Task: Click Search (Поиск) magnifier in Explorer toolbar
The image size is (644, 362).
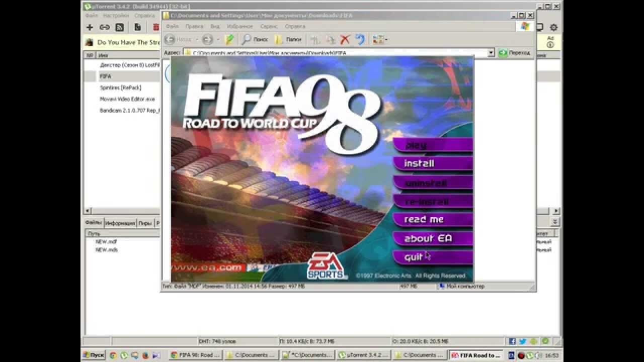Action: tap(255, 40)
